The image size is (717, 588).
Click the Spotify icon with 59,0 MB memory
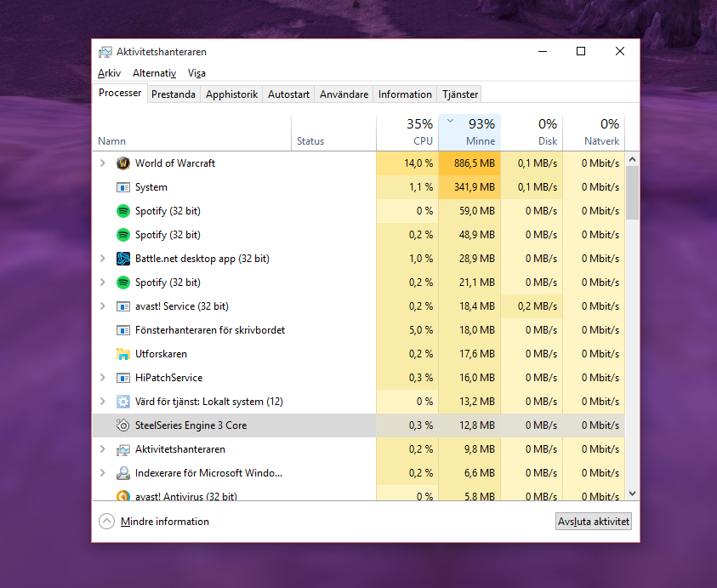pos(123,211)
